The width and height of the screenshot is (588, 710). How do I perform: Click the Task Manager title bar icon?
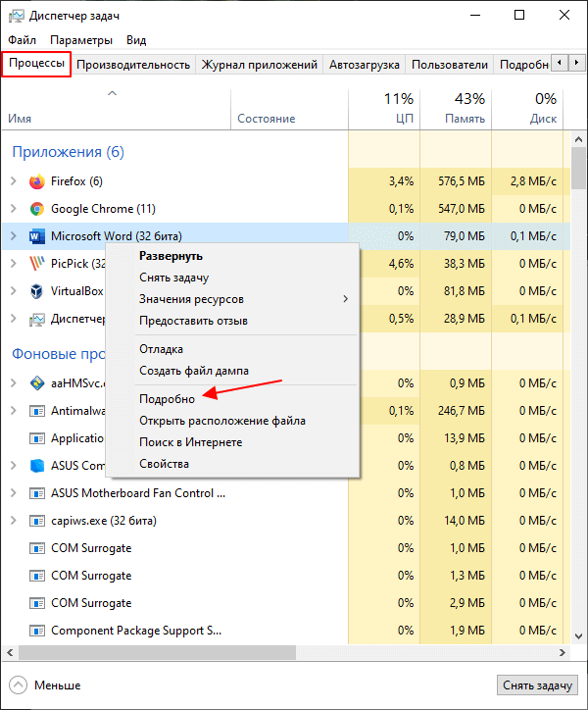coord(17,16)
